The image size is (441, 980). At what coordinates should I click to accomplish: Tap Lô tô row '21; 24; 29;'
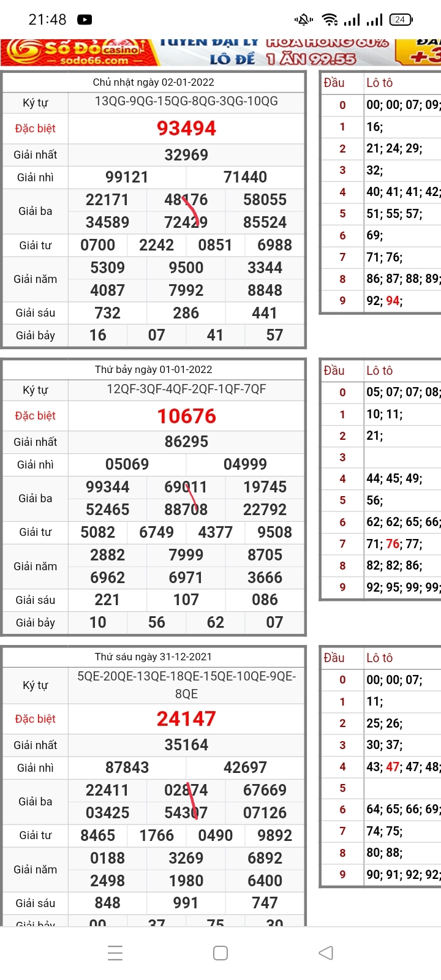[394, 148]
